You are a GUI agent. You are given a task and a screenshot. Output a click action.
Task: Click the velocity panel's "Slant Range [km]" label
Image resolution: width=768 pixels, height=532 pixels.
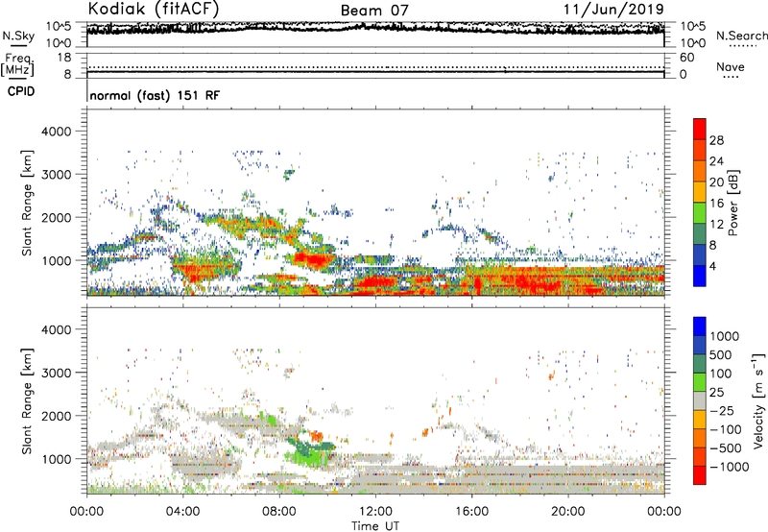28,401
